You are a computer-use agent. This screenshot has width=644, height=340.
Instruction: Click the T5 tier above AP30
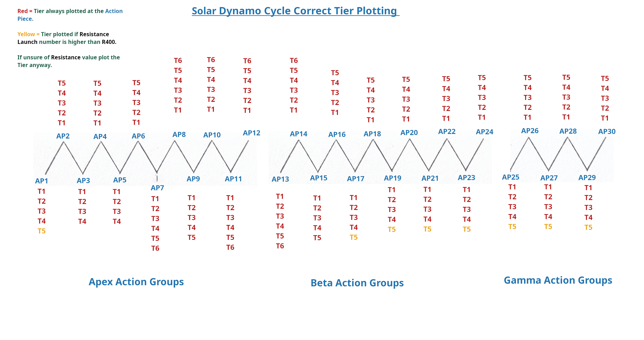click(x=605, y=78)
